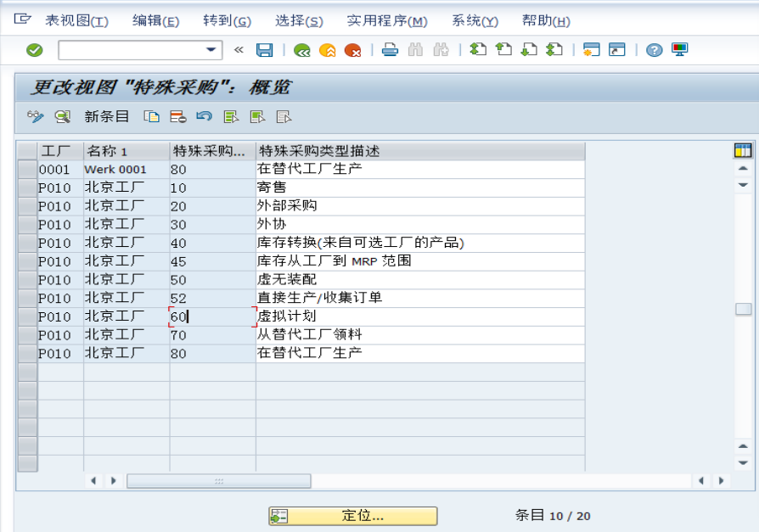Open the 编辑(E) menu

pos(156,21)
